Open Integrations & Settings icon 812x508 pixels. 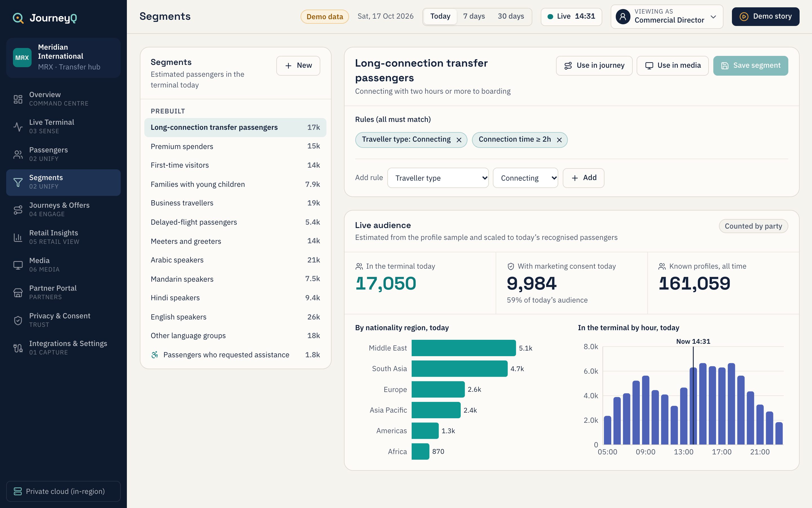point(18,348)
